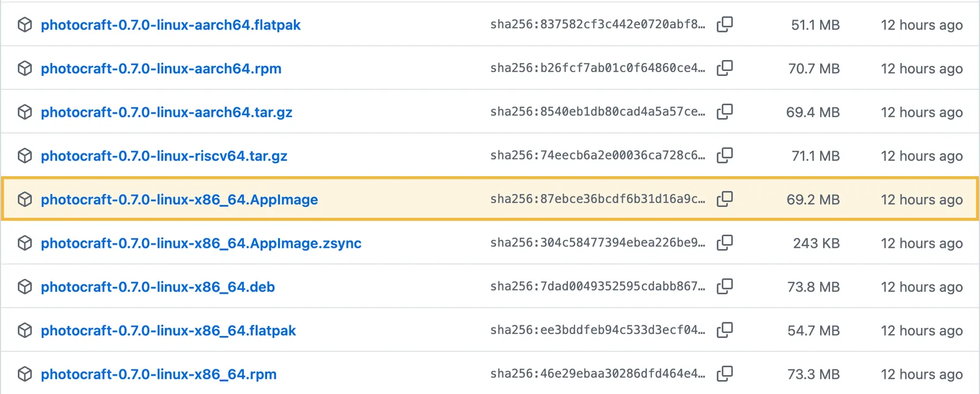Copy SHA256 of linux-x86_64.flatpak asset
The width and height of the screenshot is (980, 394).
725,330
